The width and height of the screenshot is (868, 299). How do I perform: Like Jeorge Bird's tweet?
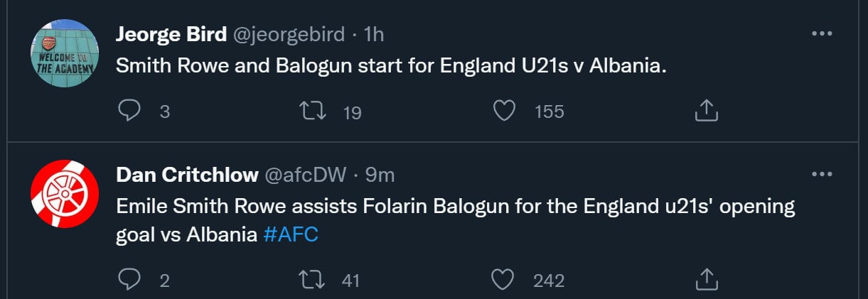[504, 111]
